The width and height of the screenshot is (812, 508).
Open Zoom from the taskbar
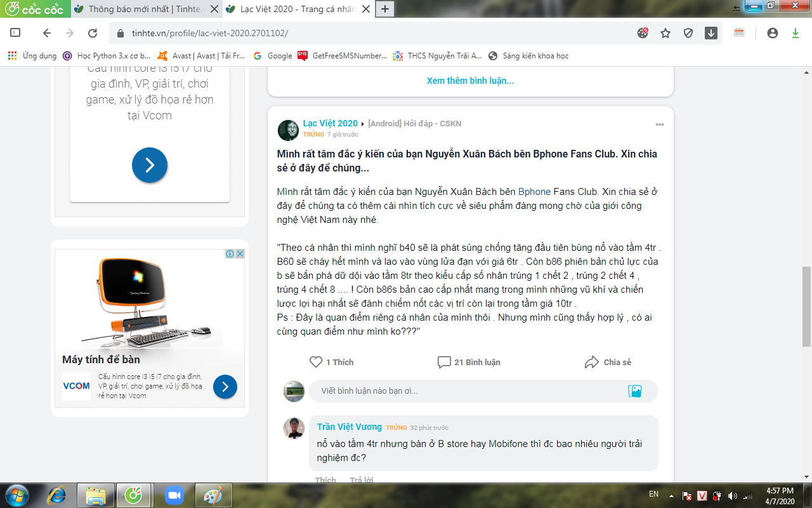[x=173, y=495]
